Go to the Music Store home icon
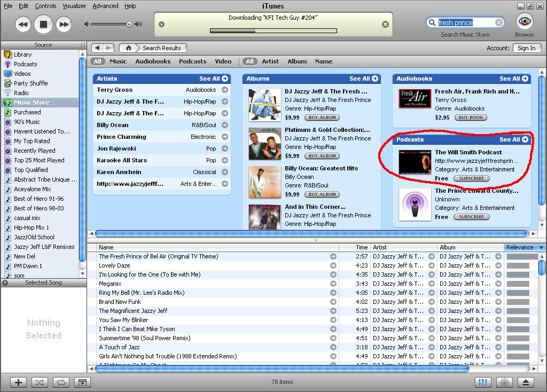This screenshot has width=547, height=392. tap(129, 48)
